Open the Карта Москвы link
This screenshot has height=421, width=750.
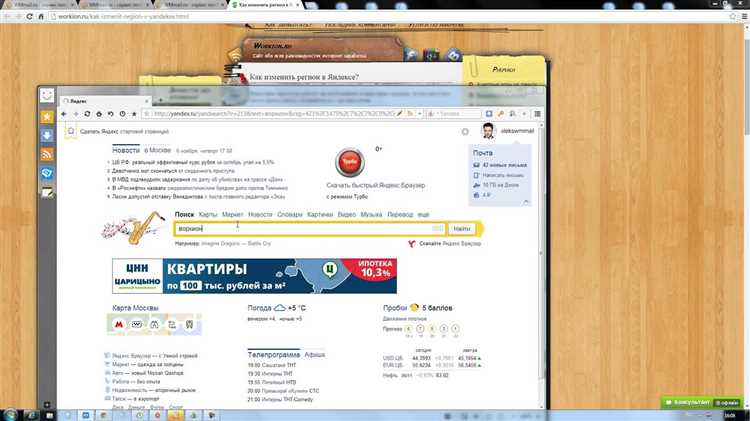pos(135,308)
